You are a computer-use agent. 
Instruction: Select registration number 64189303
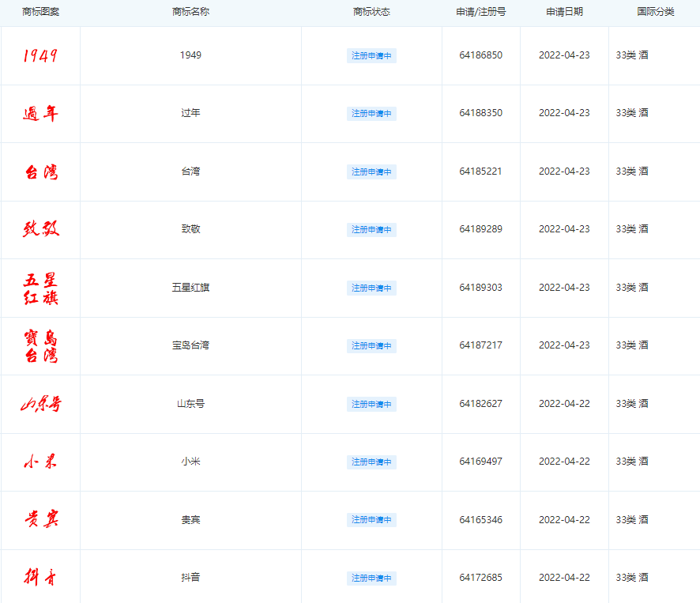pos(481,287)
